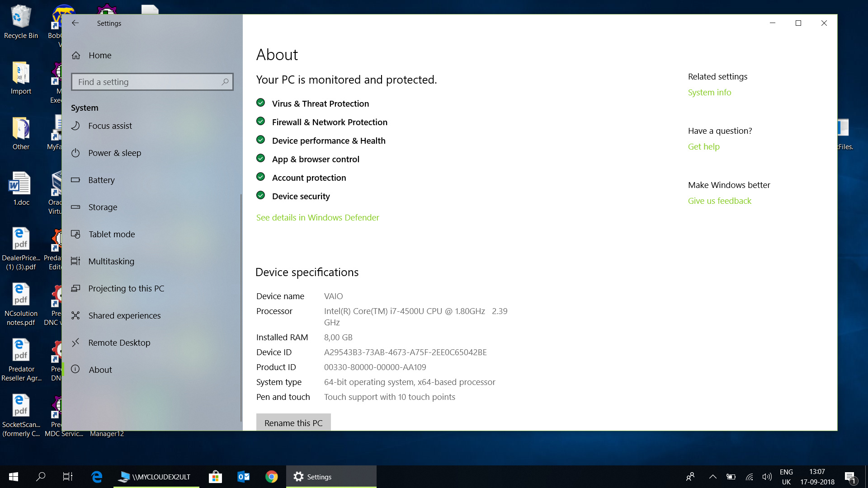Click Firewall & Network Protection status

(x=330, y=122)
